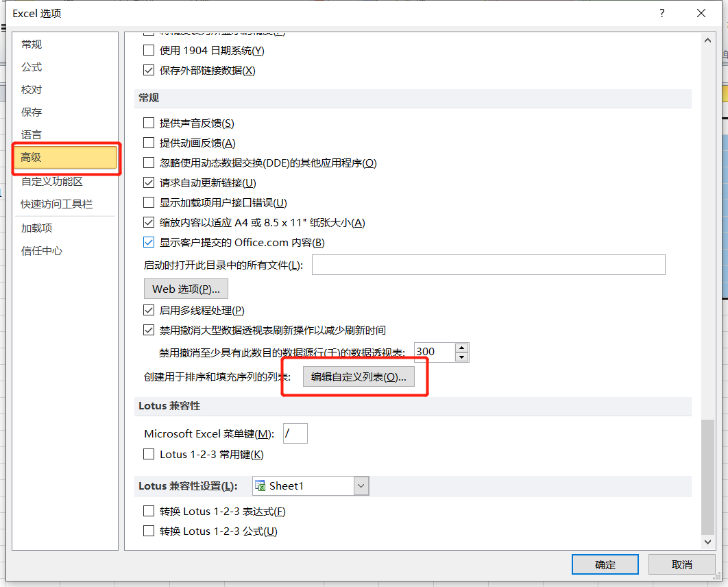Disable 启用多线程处理 checkbox

149,310
